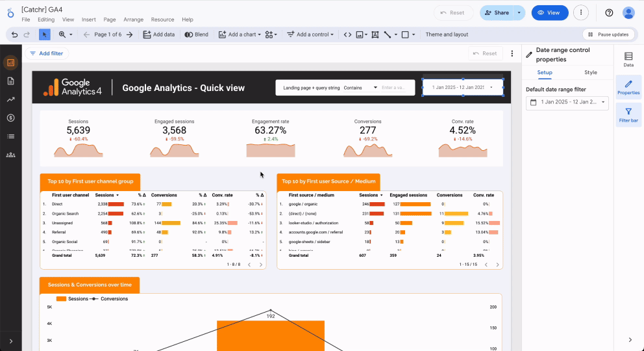Expand the Share button dropdown arrow
Image resolution: width=644 pixels, height=351 pixels.
pos(519,13)
